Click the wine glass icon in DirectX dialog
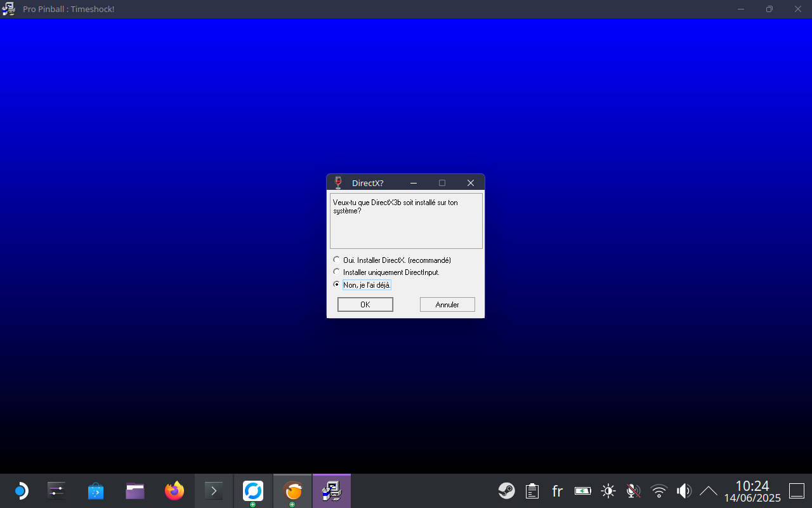Image resolution: width=812 pixels, height=508 pixels. [338, 183]
